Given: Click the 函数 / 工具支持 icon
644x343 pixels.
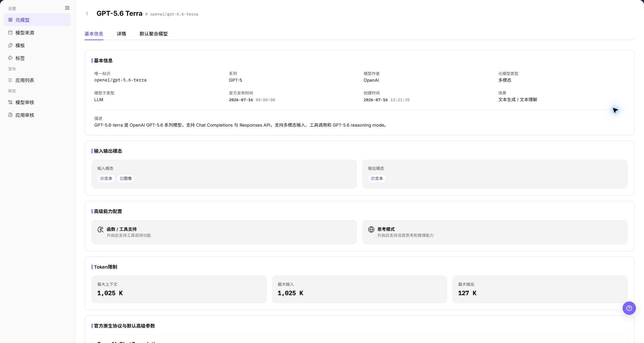Looking at the screenshot, I should point(100,229).
